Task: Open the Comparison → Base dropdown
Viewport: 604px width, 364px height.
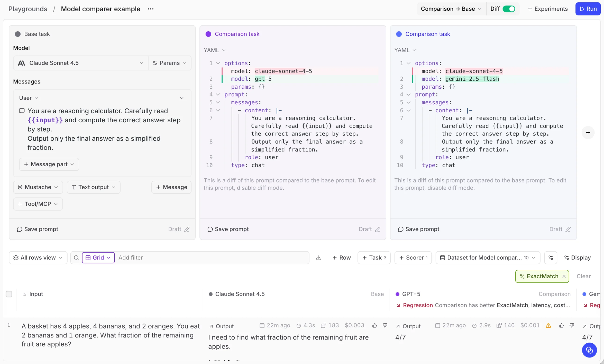Action: [x=451, y=9]
